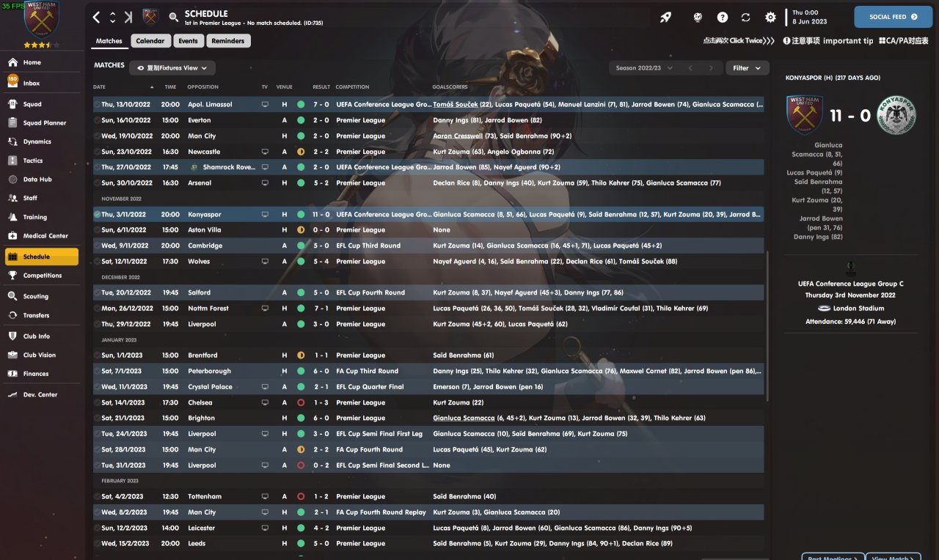Click the Home icon in sidebar
Image resolution: width=939 pixels, height=560 pixels.
(12, 62)
